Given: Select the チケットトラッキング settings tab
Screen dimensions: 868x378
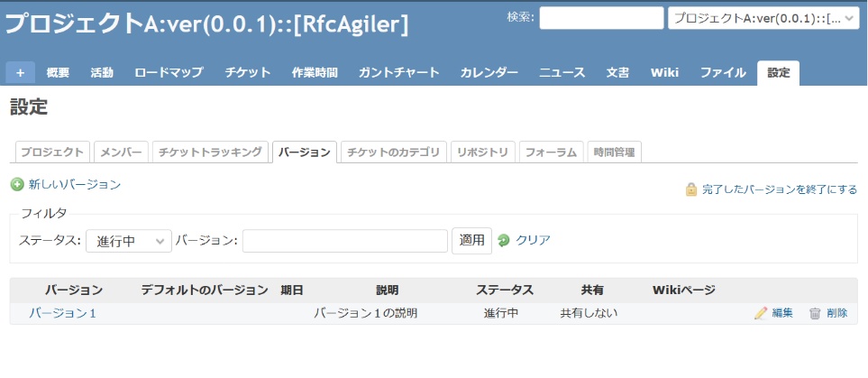Looking at the screenshot, I should tap(210, 152).
